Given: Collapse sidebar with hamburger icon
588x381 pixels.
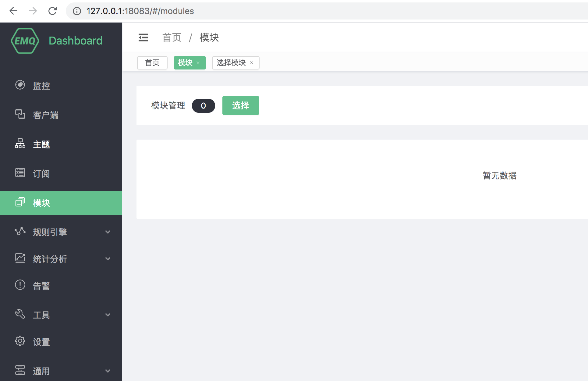Looking at the screenshot, I should point(143,37).
